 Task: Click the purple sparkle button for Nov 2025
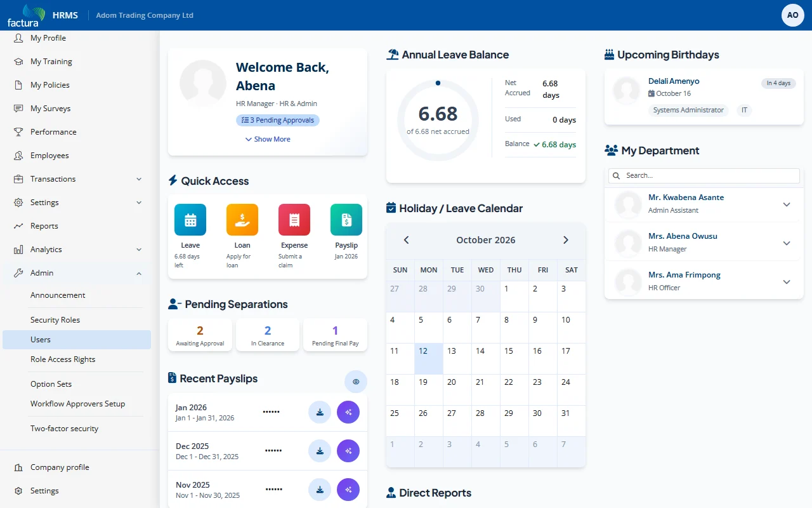[x=348, y=490]
